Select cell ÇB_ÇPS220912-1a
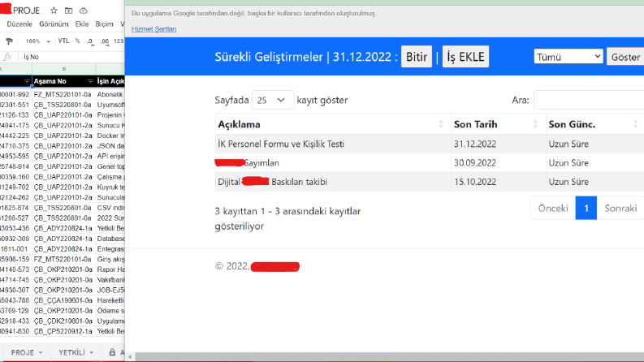 pos(63,331)
